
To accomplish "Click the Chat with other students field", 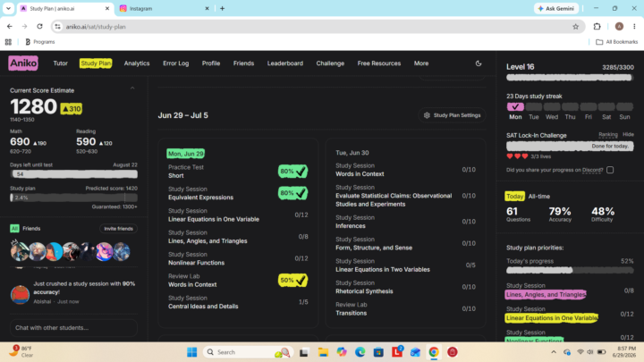I will click(73, 327).
